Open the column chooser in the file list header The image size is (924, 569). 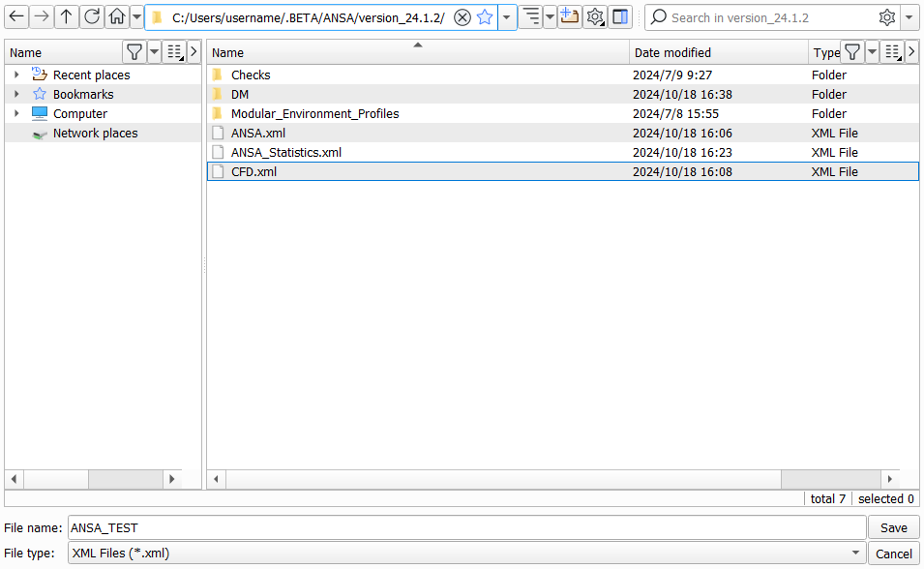click(893, 52)
